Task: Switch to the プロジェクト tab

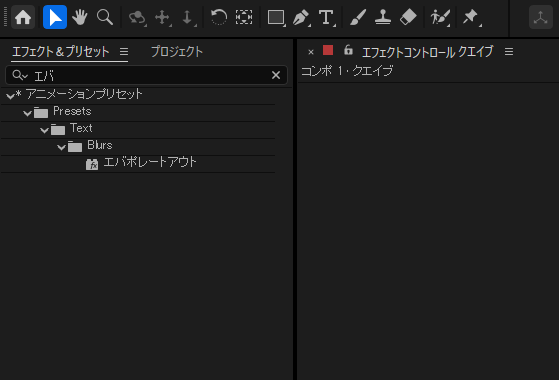Action: pyautogui.click(x=177, y=52)
